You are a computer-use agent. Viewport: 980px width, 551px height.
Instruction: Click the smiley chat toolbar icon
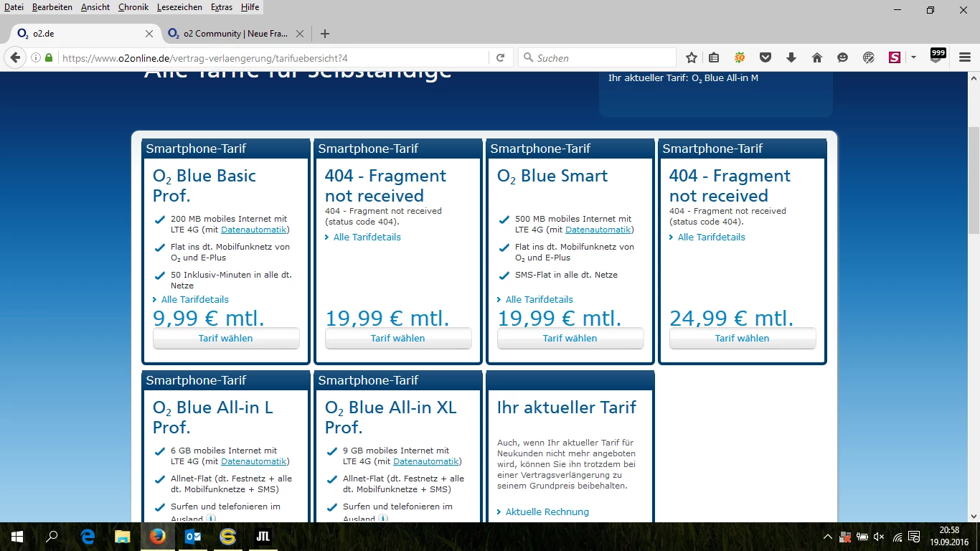pyautogui.click(x=843, y=57)
